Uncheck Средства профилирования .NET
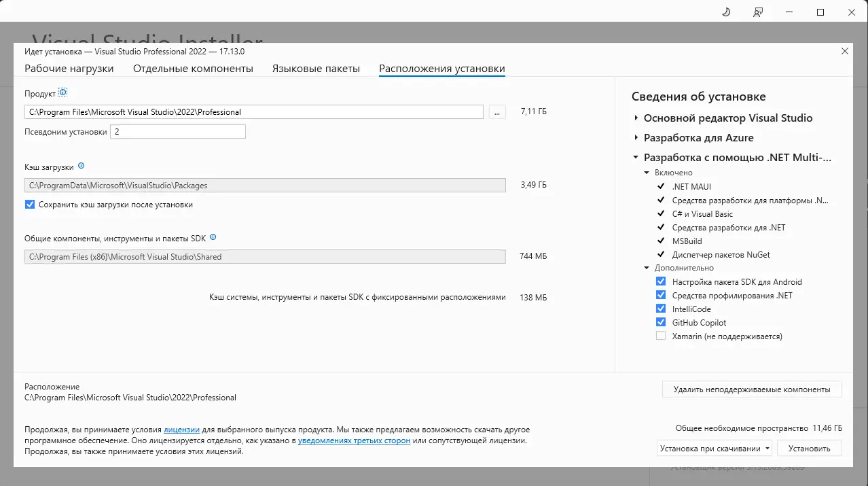 (660, 294)
